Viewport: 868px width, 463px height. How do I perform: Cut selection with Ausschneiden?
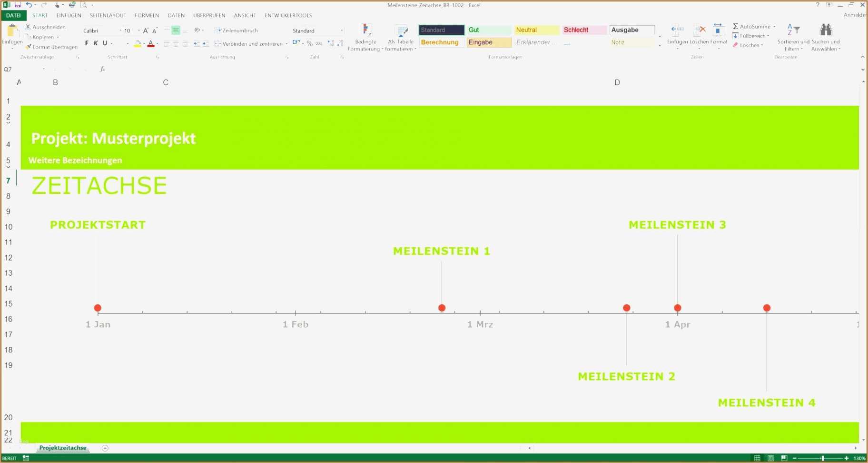(x=46, y=27)
